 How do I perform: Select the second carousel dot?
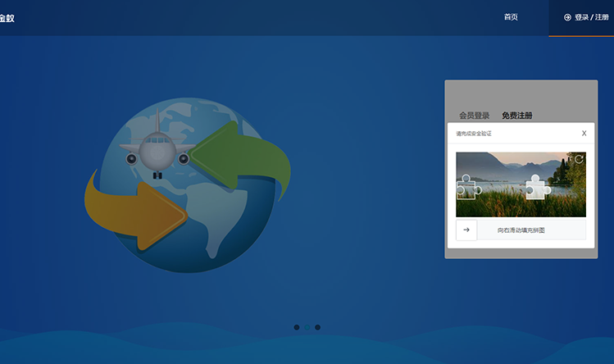pos(307,327)
